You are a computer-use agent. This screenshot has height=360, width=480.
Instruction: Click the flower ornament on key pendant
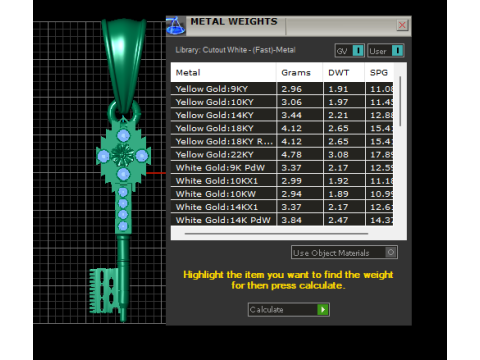pyautogui.click(x=123, y=155)
